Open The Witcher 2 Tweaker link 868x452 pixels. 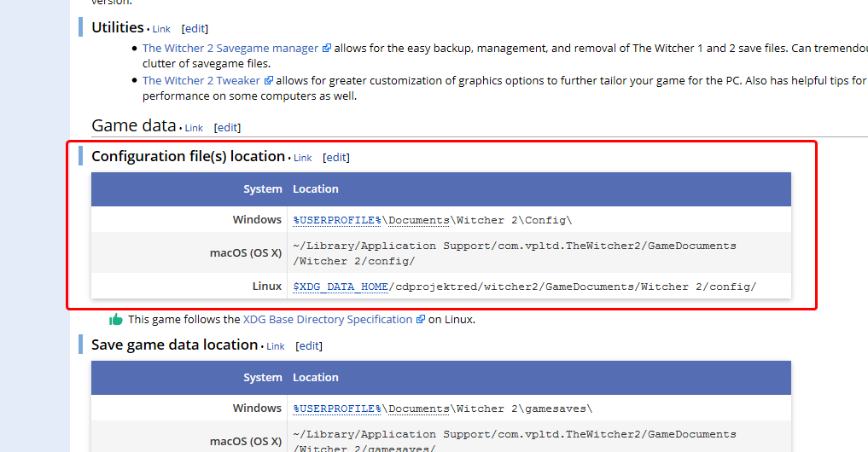[201, 81]
